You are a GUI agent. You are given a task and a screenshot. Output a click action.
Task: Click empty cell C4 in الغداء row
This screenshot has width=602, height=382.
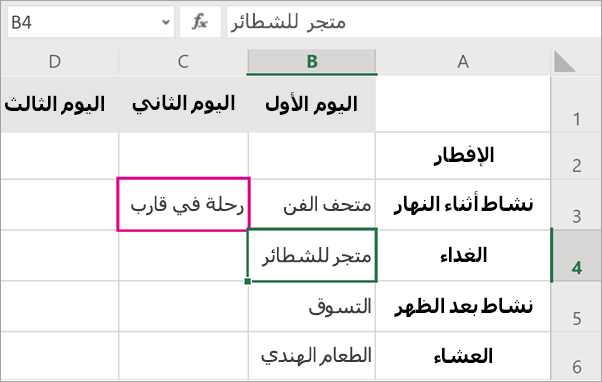point(184,255)
